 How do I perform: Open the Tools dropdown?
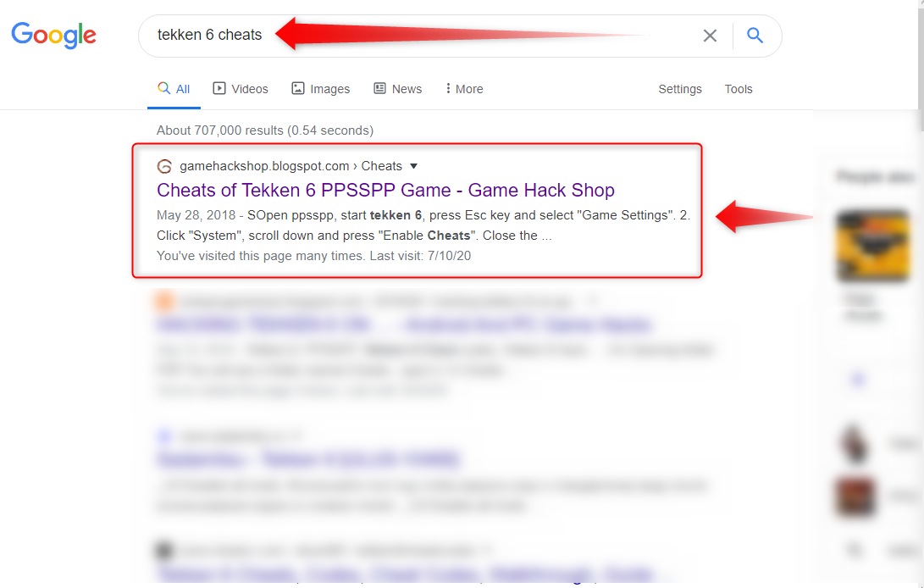click(738, 88)
